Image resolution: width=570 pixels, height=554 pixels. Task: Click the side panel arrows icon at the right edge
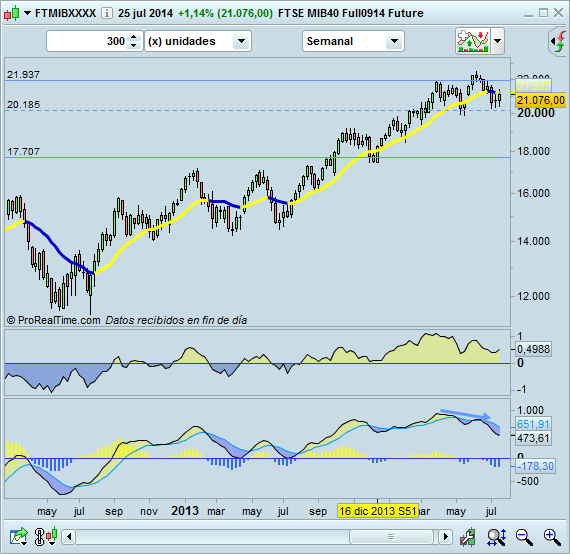tap(559, 41)
